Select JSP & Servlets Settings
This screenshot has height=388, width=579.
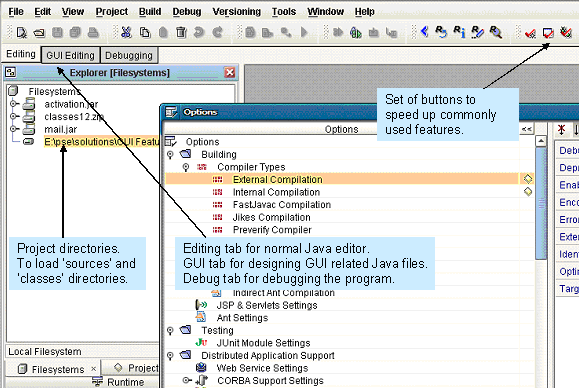tap(267, 305)
